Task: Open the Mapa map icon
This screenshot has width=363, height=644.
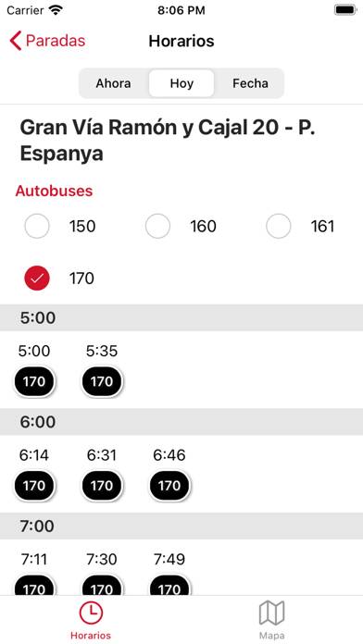Action: 271,613
